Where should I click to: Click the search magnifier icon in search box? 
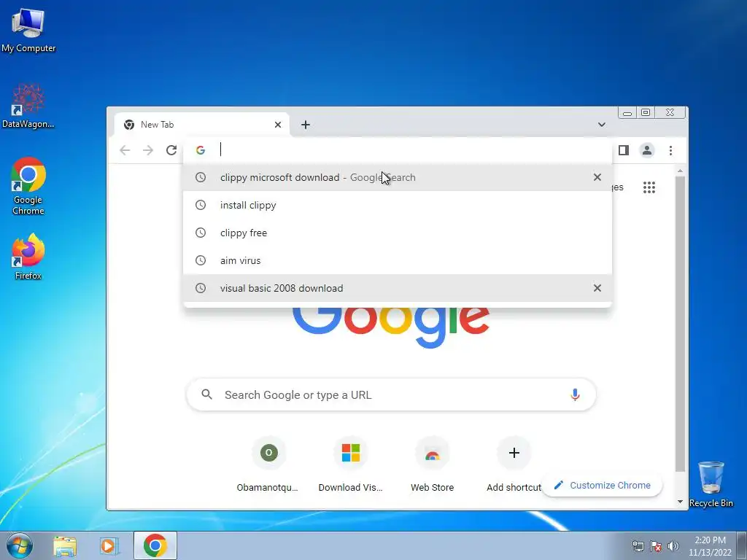tap(206, 394)
